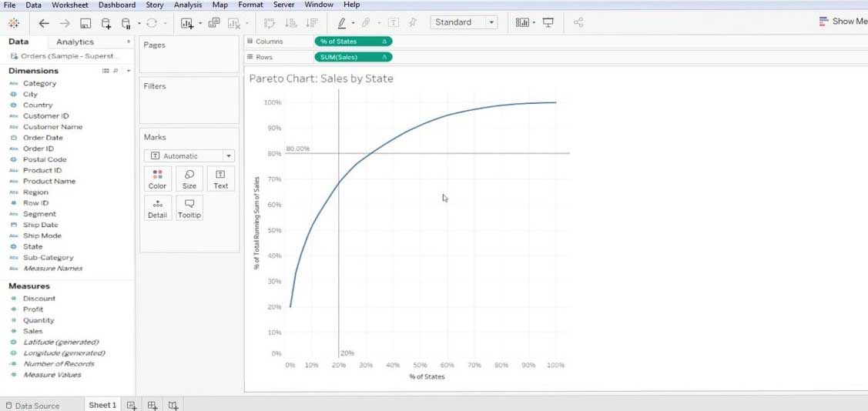Redo with the forward arrow icon

65,23
